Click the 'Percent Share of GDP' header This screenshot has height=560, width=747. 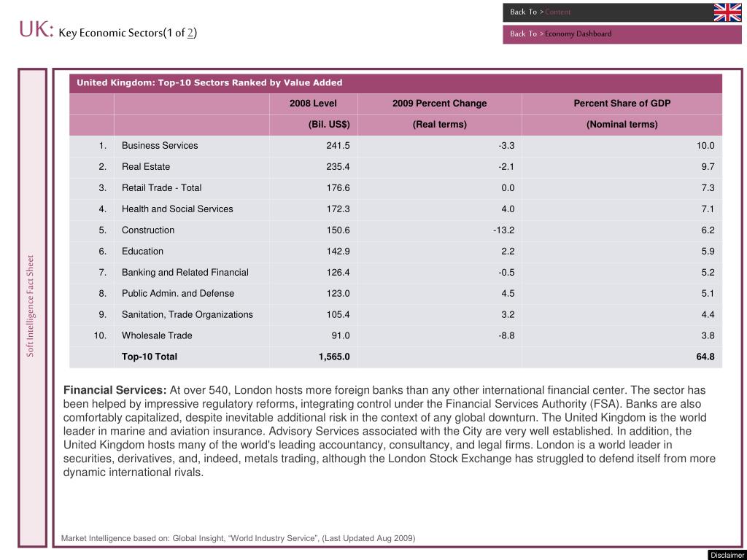point(622,104)
